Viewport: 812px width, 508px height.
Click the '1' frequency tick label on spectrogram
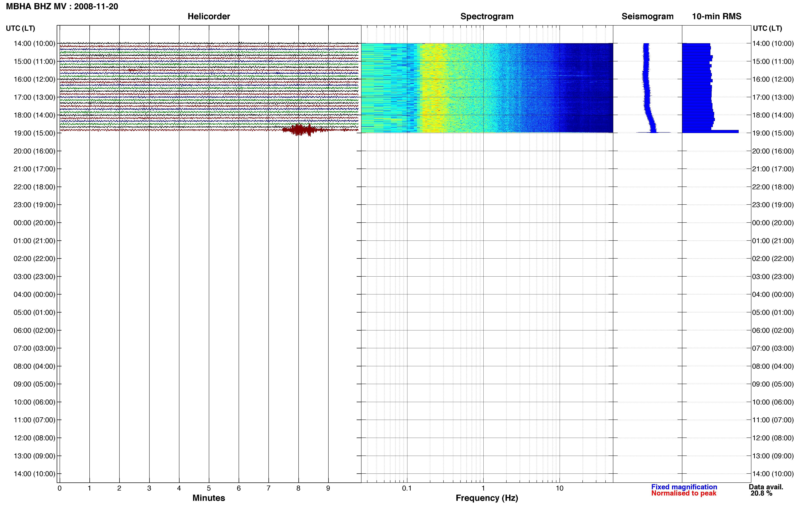[x=483, y=488]
